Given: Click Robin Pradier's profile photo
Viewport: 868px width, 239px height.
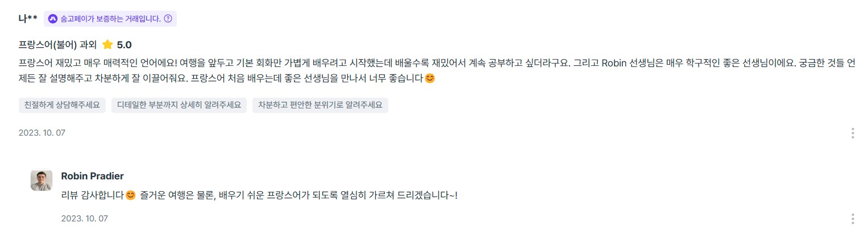Looking at the screenshot, I should [x=41, y=181].
